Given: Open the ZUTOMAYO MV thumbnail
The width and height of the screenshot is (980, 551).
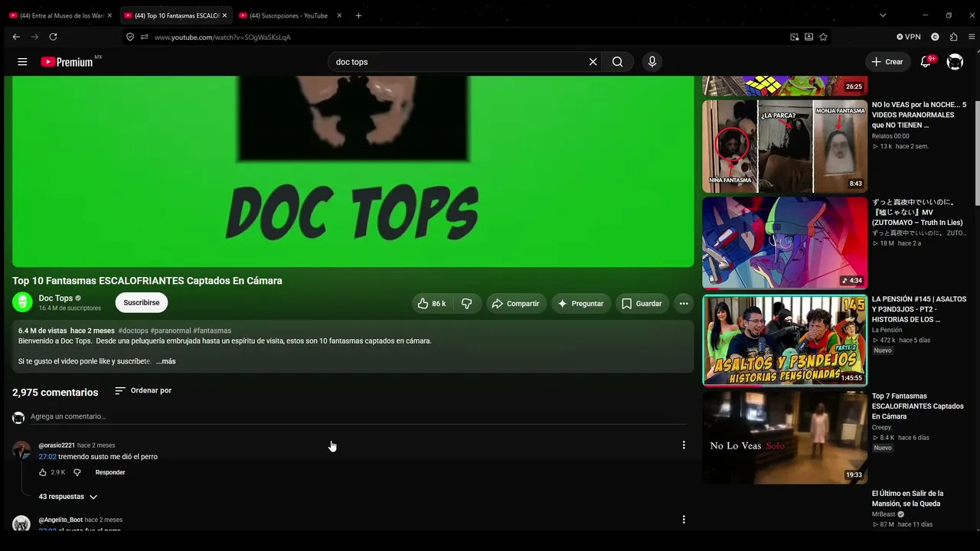Looking at the screenshot, I should pyautogui.click(x=785, y=243).
